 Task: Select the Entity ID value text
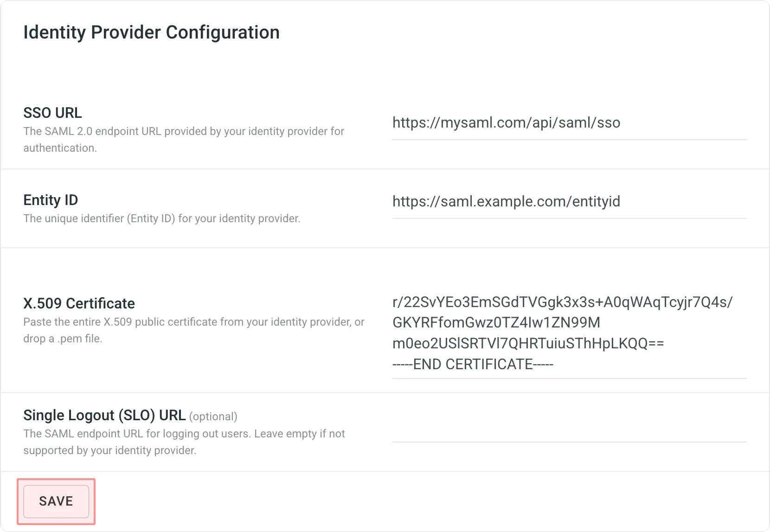(506, 201)
